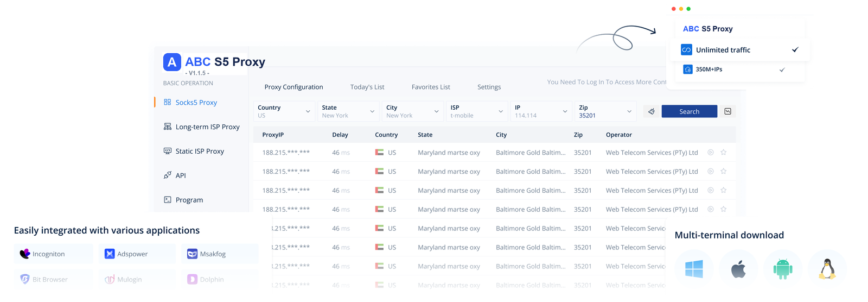
Task: Favorite the first proxy row star
Action: point(724,153)
